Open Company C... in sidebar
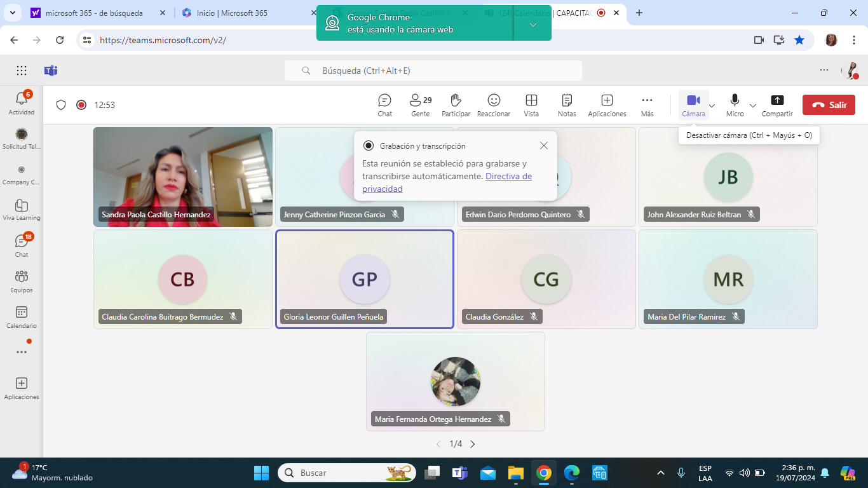The height and width of the screenshot is (488, 868). point(22,174)
